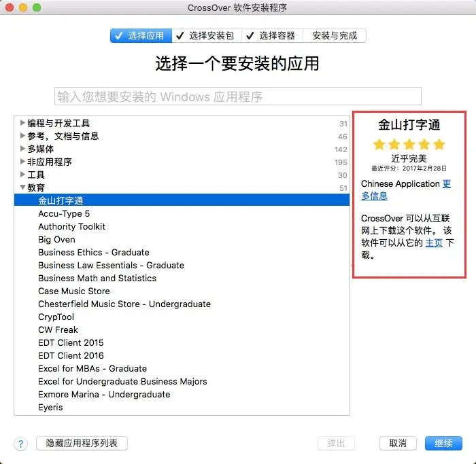Click the 取消 button
The width and height of the screenshot is (476, 464).
tap(398, 444)
